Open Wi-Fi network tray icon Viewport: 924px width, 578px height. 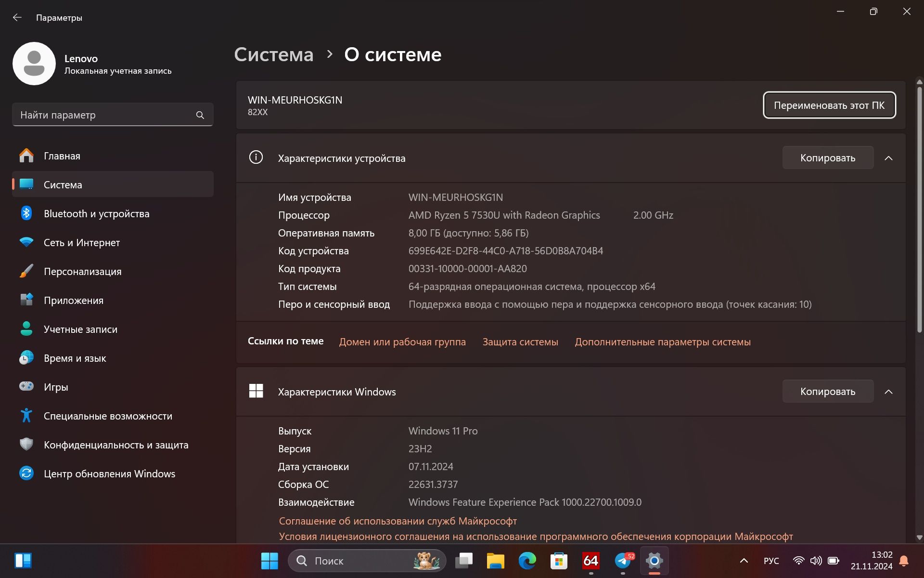(x=799, y=561)
